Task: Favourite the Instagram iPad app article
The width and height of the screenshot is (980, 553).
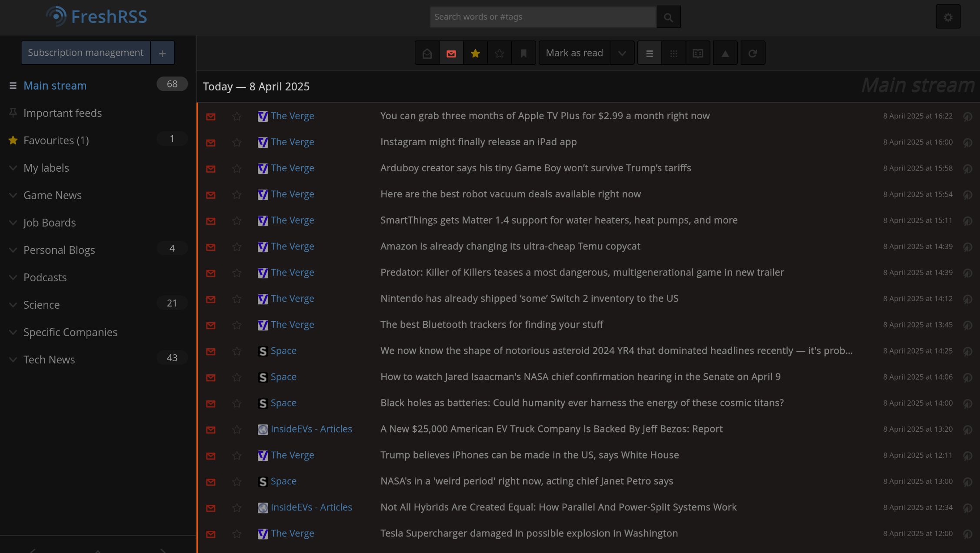Action: [237, 143]
